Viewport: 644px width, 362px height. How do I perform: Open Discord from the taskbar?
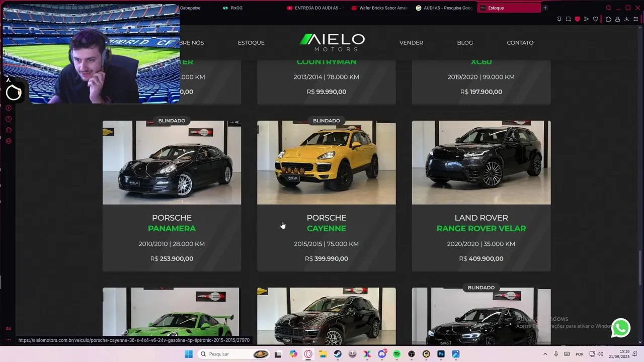coord(382,354)
